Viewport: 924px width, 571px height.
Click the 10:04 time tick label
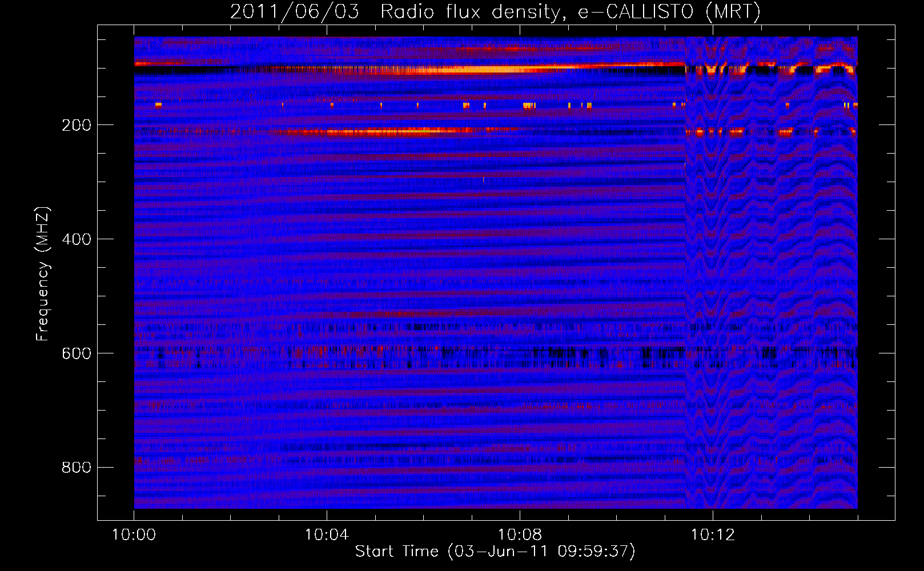[x=327, y=535]
